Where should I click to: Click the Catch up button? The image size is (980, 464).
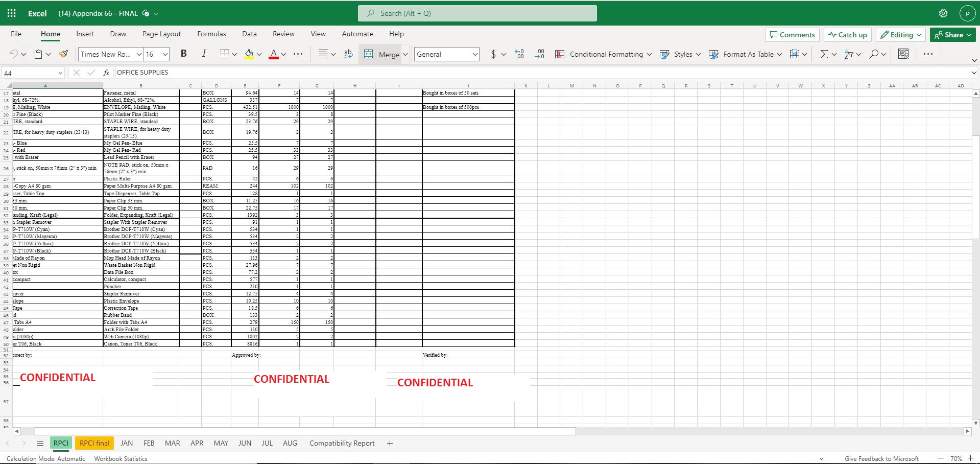point(848,35)
